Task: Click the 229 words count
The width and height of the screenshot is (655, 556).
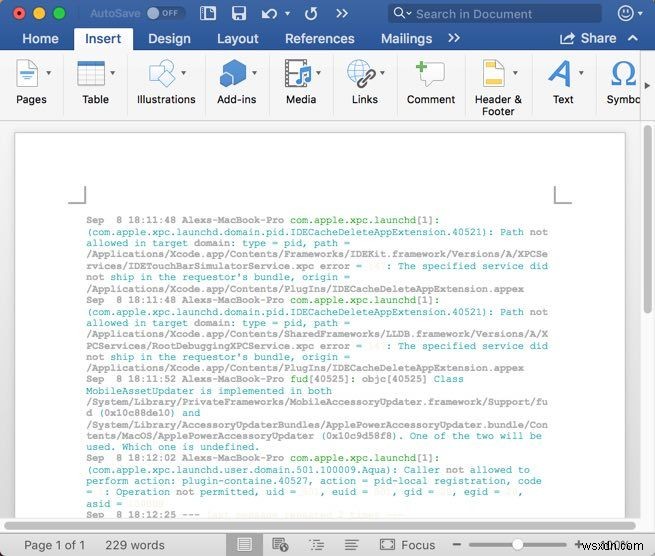Action: [x=135, y=545]
